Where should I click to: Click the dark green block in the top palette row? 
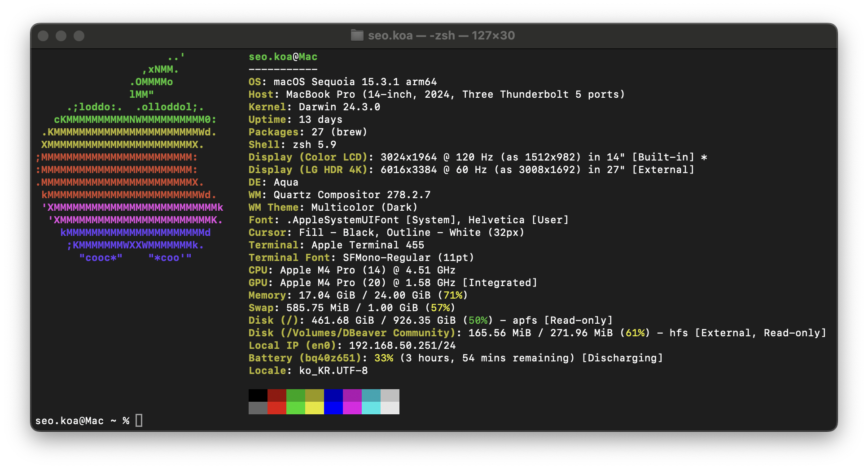click(x=296, y=395)
